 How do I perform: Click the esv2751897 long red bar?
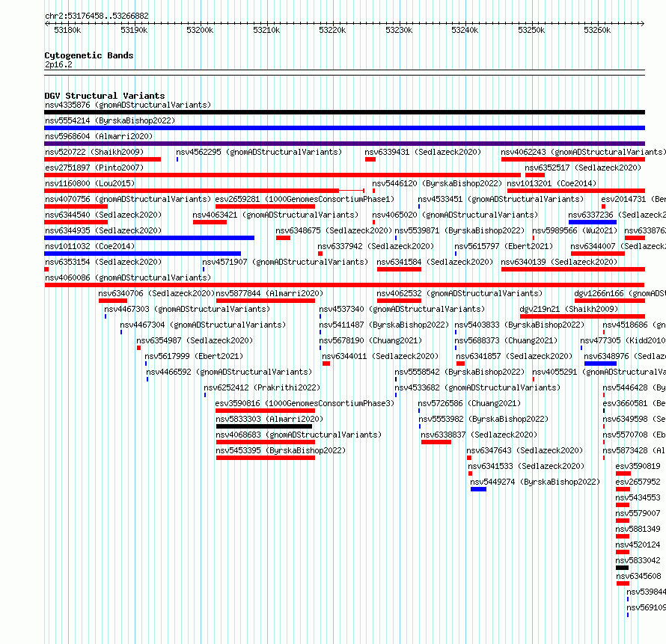pyautogui.click(x=282, y=175)
